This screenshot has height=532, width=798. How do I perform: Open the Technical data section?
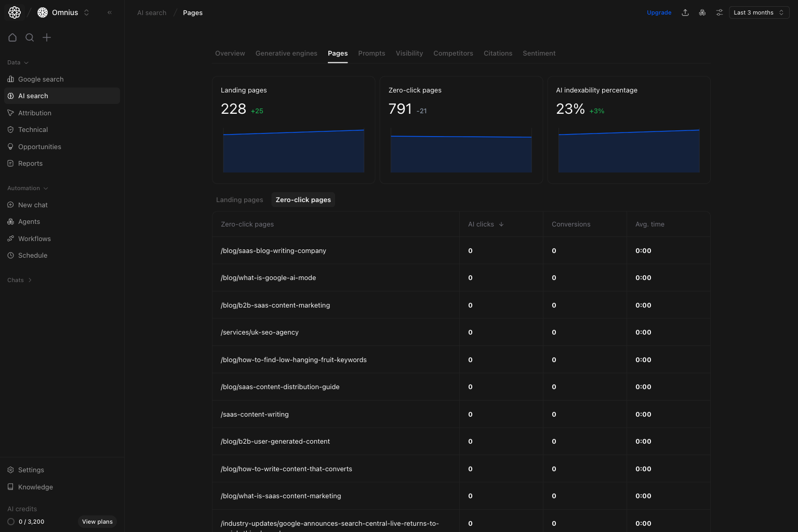pos(33,129)
